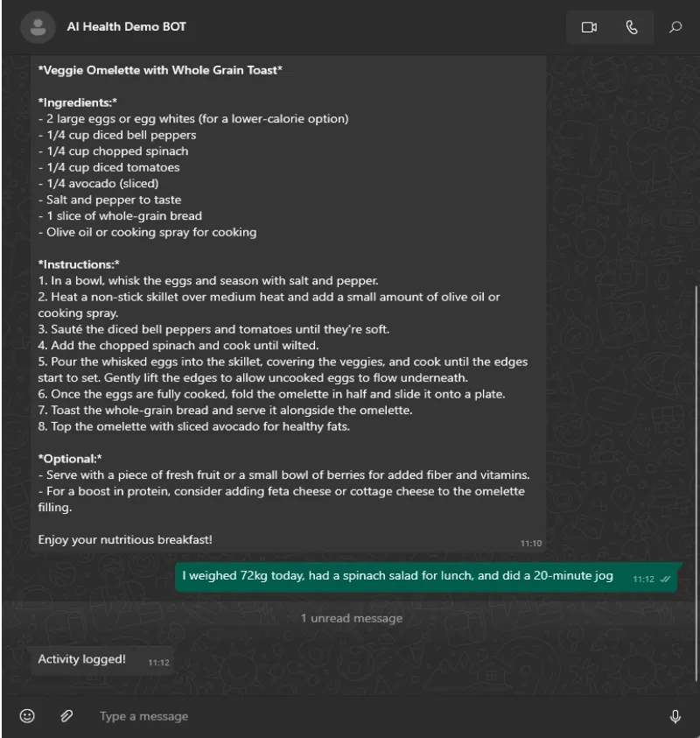Click the 11:12 timestamp beside Activity logged
This screenshot has width=700, height=738.
coord(158,662)
